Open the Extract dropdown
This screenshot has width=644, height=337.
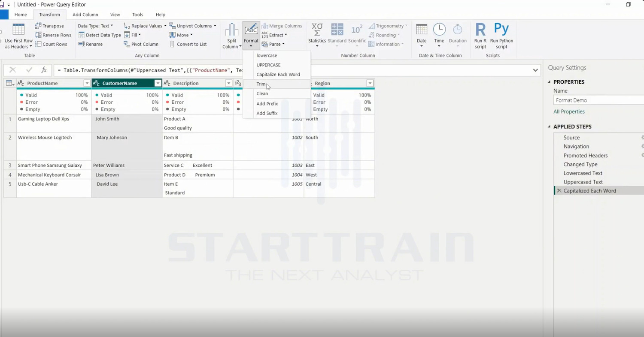pos(274,35)
